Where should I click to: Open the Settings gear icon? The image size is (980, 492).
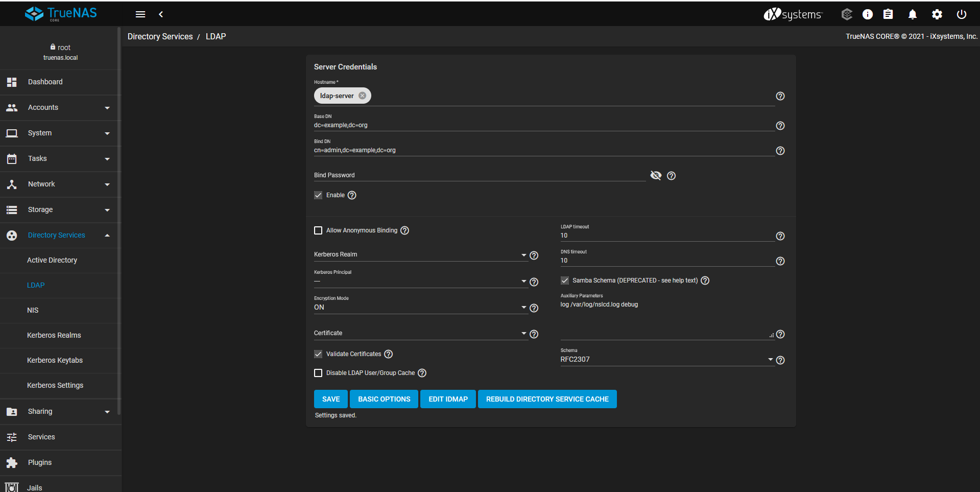[x=937, y=14]
